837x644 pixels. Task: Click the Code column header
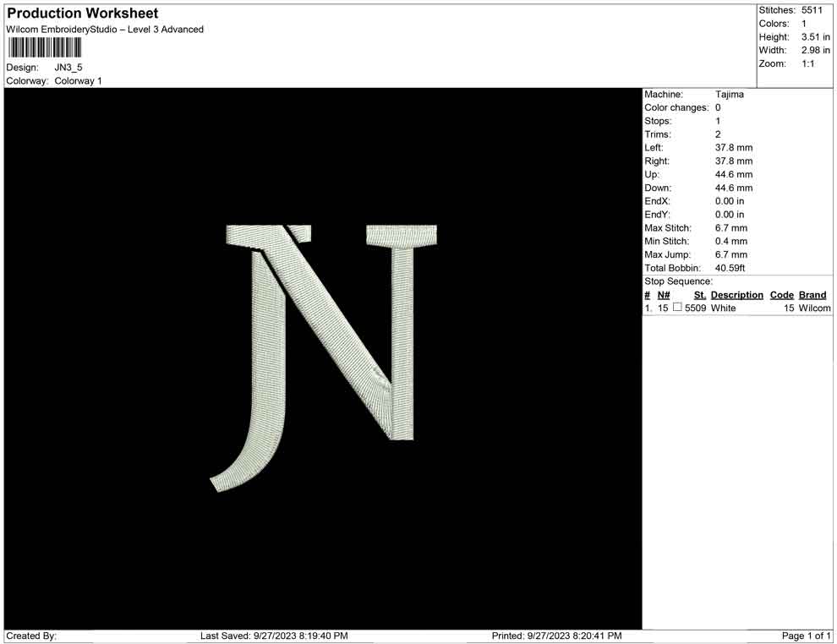click(781, 295)
